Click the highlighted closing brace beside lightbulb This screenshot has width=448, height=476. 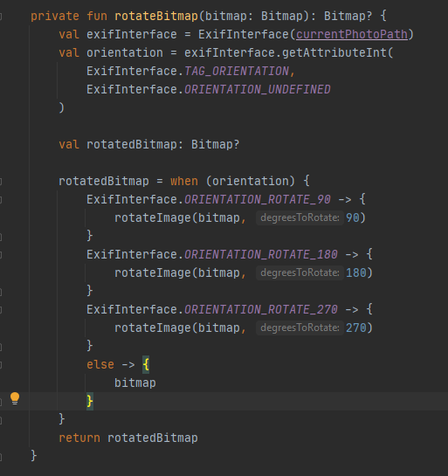(90, 401)
